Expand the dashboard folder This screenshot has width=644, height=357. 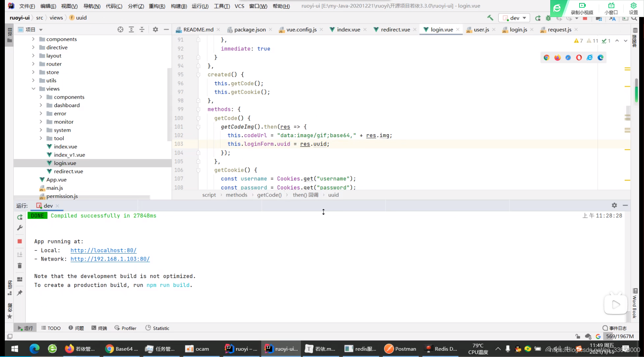point(41,105)
